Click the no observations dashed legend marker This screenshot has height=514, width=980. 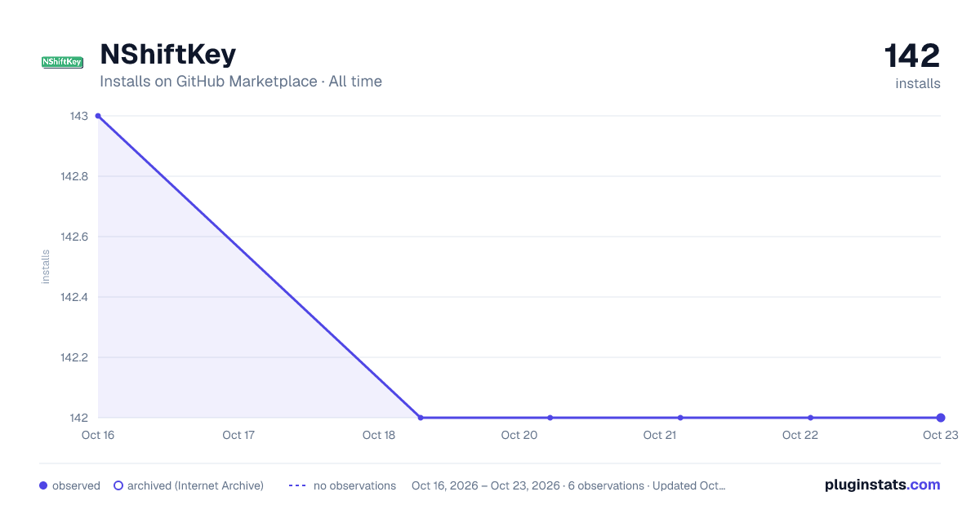coord(297,485)
